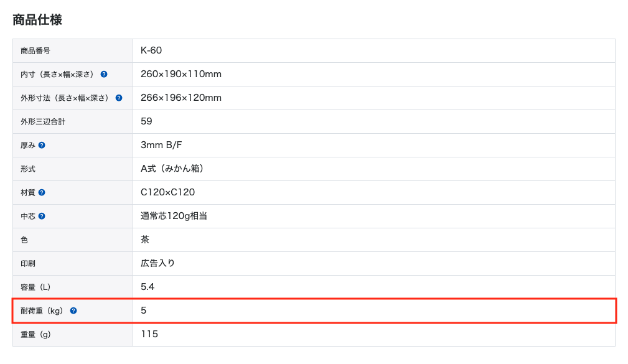This screenshot has width=628, height=364.
Task: Click material value C120×C120
Action: 167,192
